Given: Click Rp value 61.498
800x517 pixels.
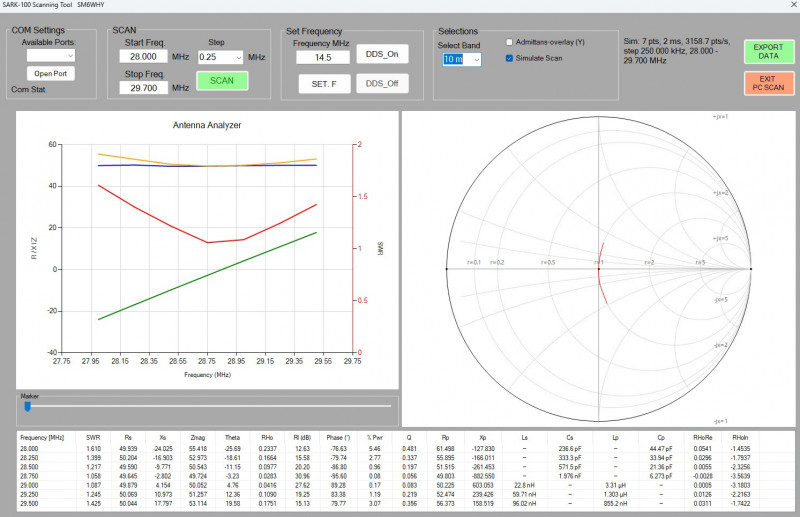Looking at the screenshot, I should 445,449.
